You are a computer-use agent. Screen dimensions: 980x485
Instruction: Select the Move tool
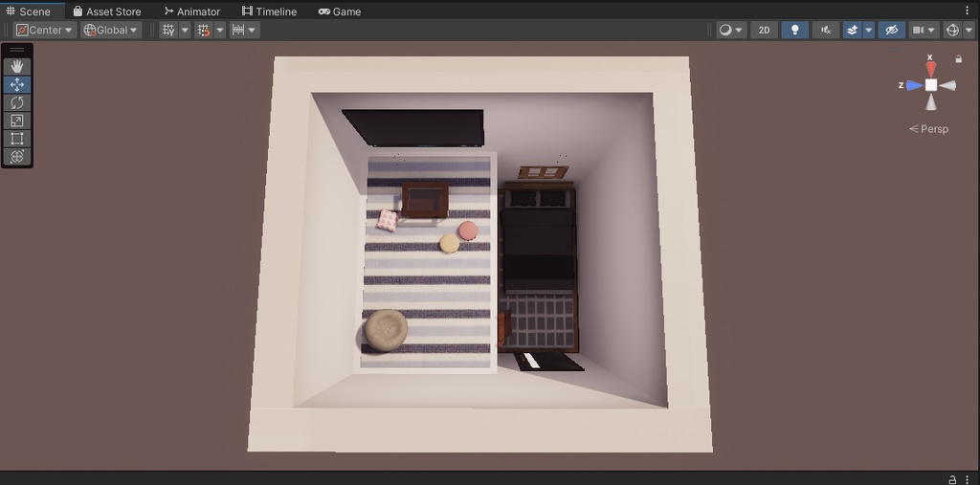(17, 84)
